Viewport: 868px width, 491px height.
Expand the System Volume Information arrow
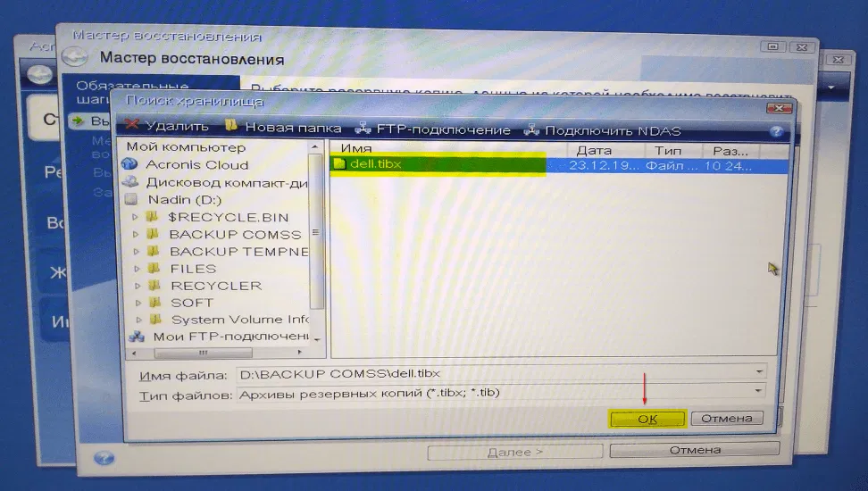pos(139,320)
